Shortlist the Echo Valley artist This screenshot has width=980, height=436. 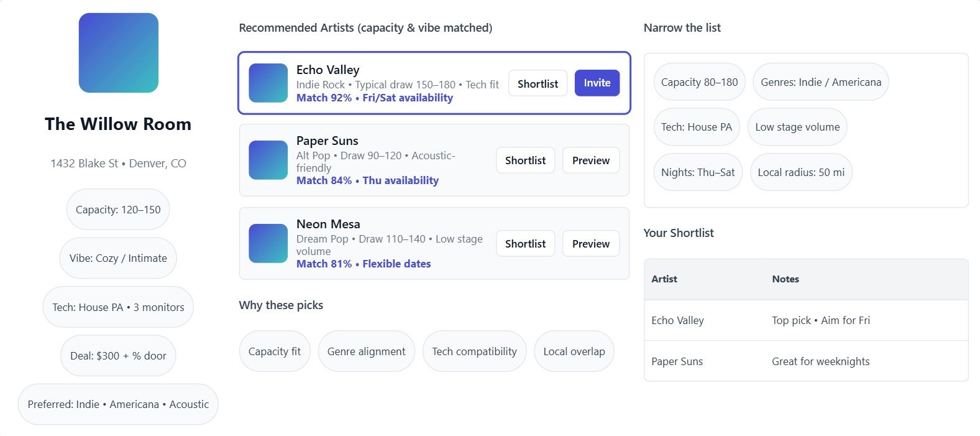(x=538, y=83)
